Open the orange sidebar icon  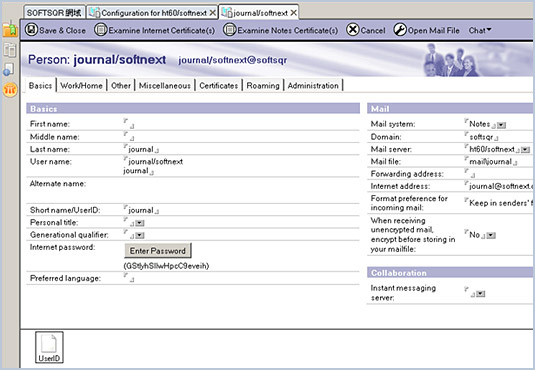click(x=10, y=90)
